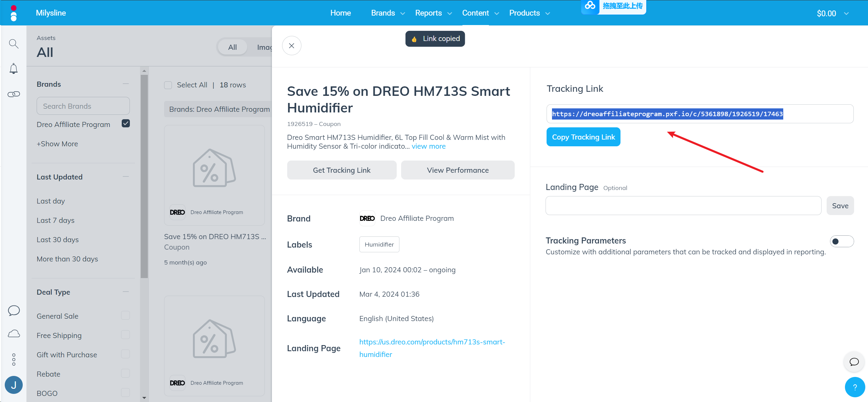This screenshot has height=402, width=868.
Task: Click the cloud icon in left sidebar
Action: [x=14, y=334]
